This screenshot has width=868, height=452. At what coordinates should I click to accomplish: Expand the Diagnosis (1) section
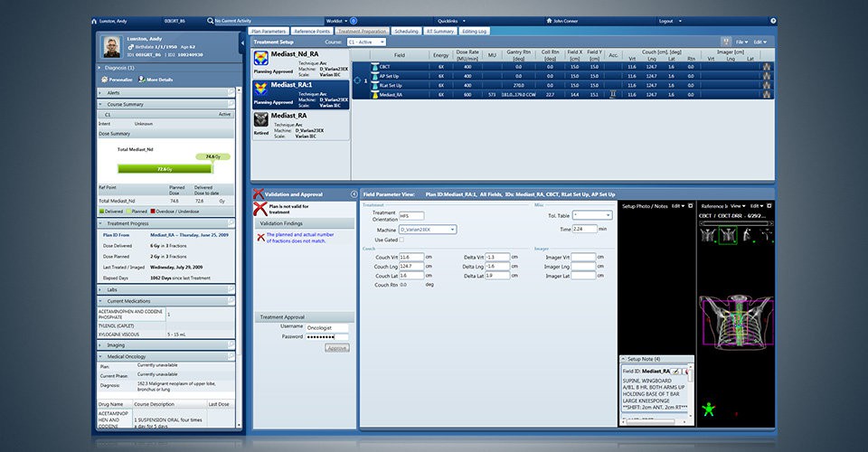(100, 68)
